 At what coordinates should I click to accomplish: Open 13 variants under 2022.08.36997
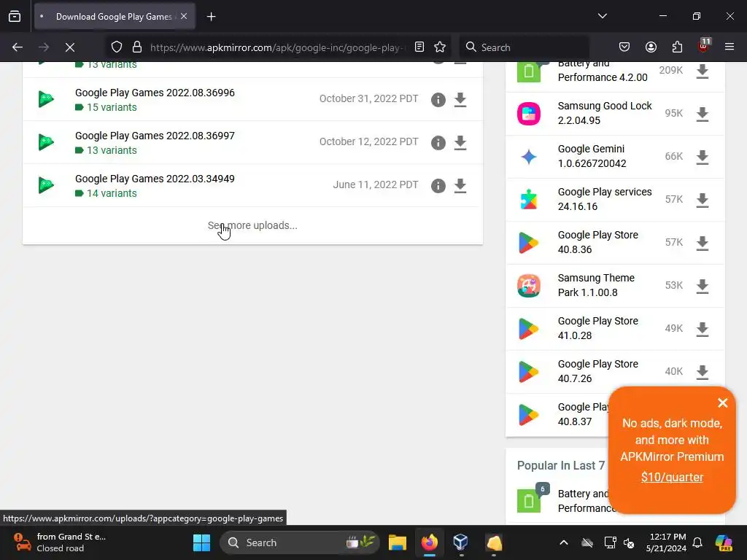[x=112, y=150]
